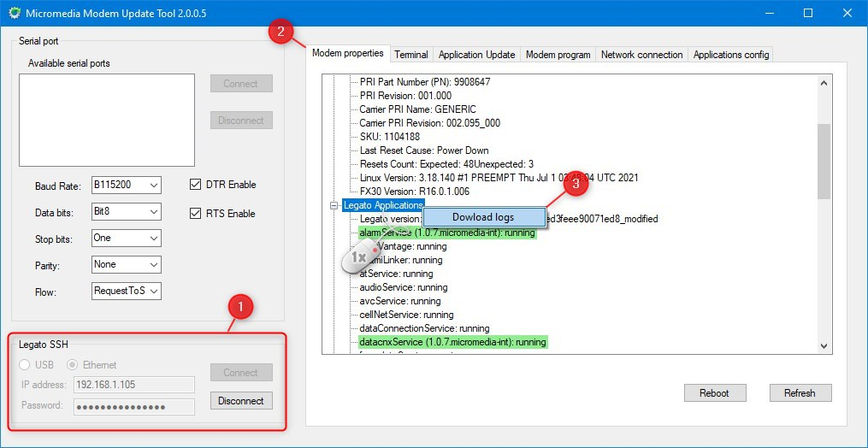Click the IP address input field
The width and height of the screenshot is (868, 448).
[x=133, y=385]
